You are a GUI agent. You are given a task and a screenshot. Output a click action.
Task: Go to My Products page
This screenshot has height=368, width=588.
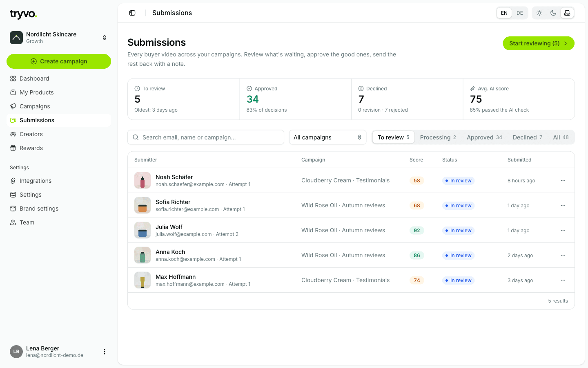59,92
